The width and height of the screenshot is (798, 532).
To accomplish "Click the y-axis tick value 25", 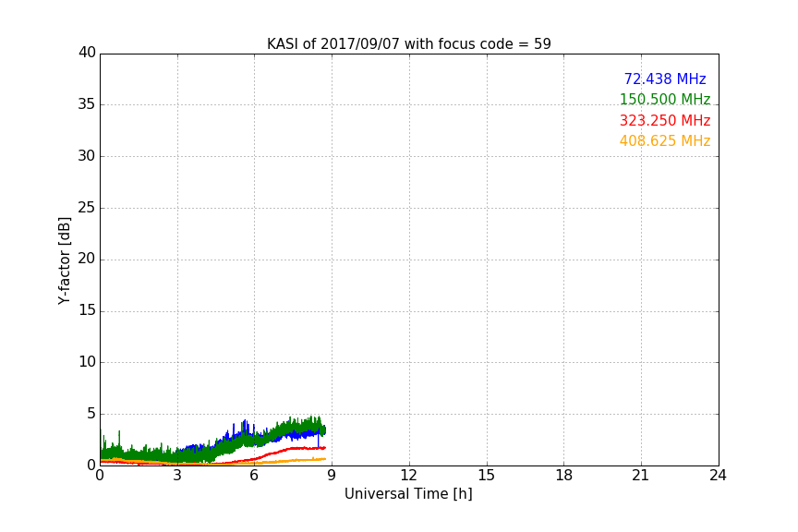I will tap(87, 207).
